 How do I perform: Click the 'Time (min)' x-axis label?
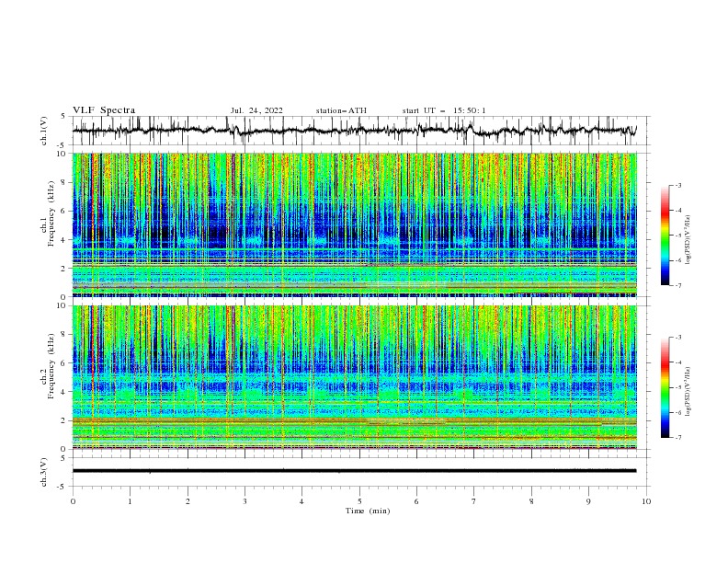tap(368, 511)
